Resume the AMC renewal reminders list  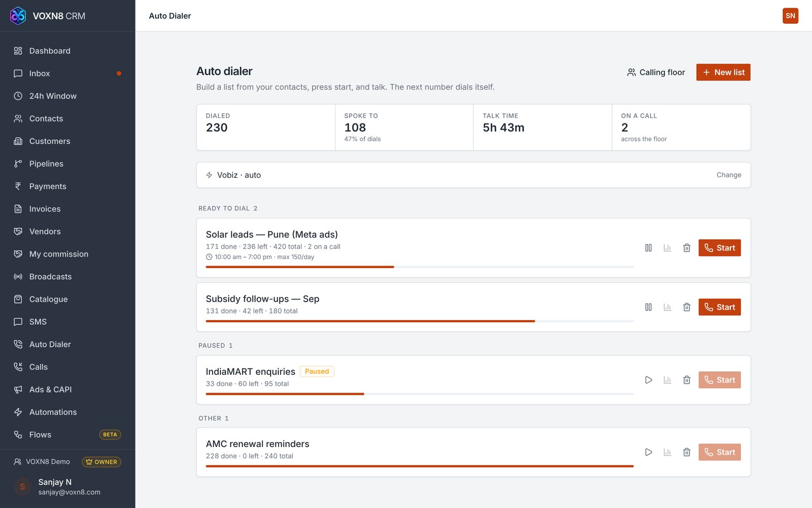(648, 452)
